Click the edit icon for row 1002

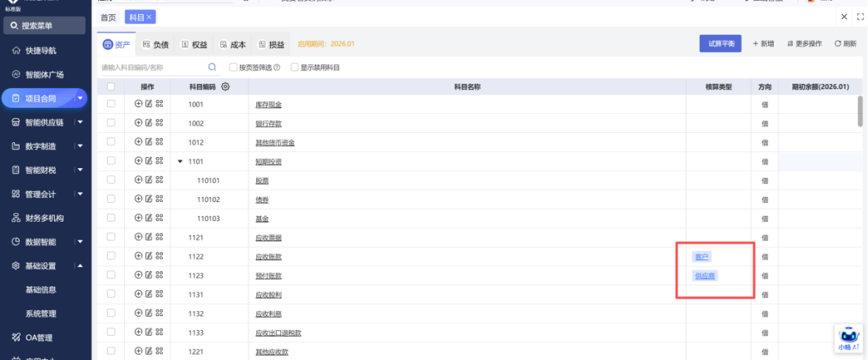pyautogui.click(x=148, y=123)
